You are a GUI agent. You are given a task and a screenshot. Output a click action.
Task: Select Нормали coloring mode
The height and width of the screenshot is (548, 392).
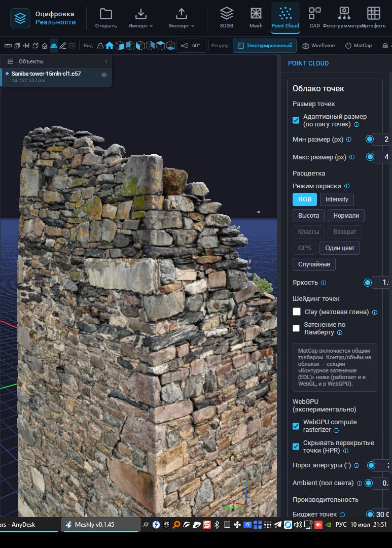tap(346, 216)
